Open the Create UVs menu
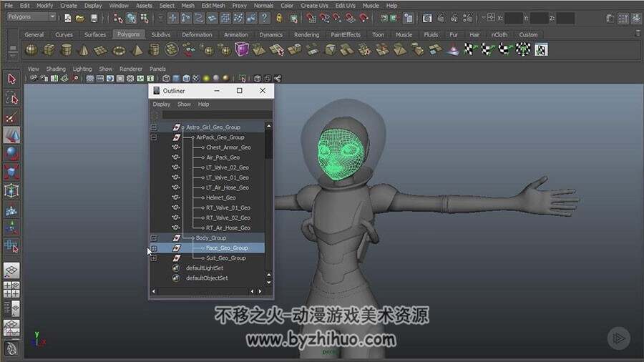 click(314, 5)
